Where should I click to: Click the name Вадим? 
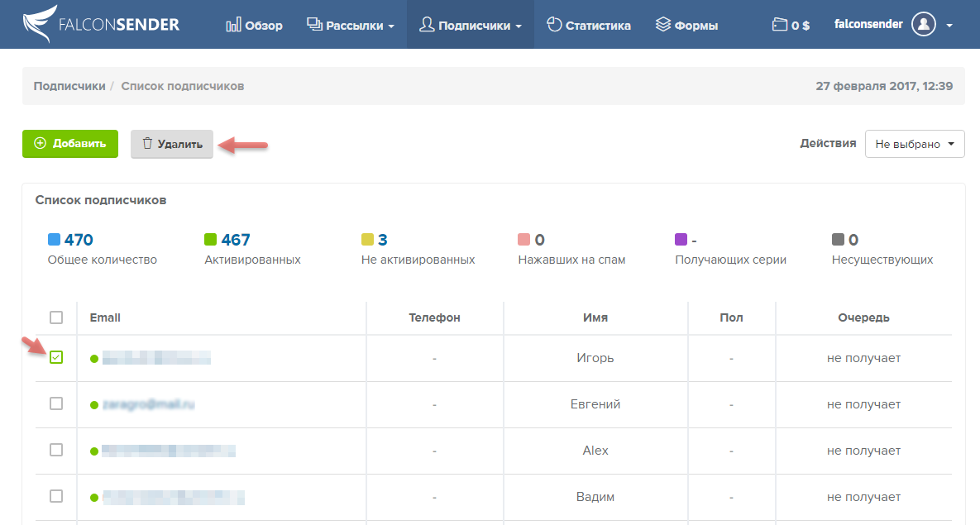point(595,497)
